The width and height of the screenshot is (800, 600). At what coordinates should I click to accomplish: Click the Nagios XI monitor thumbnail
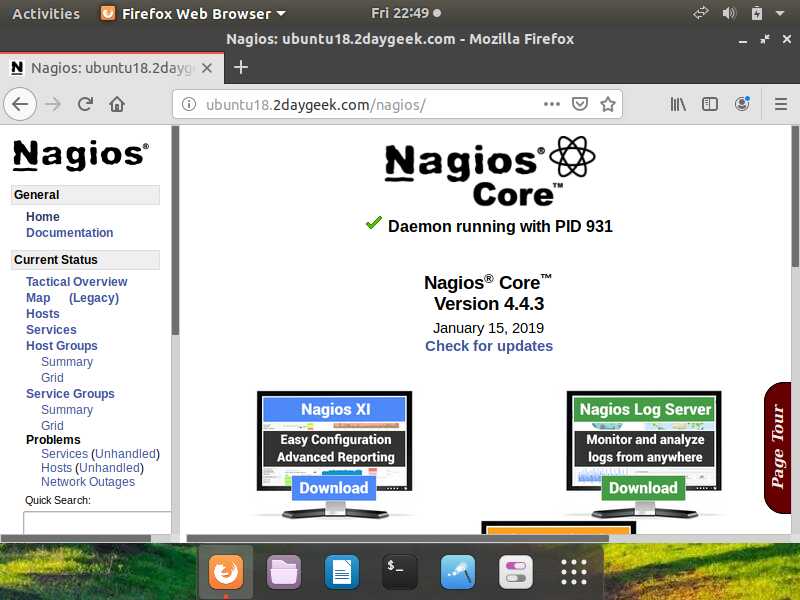pyautogui.click(x=335, y=454)
